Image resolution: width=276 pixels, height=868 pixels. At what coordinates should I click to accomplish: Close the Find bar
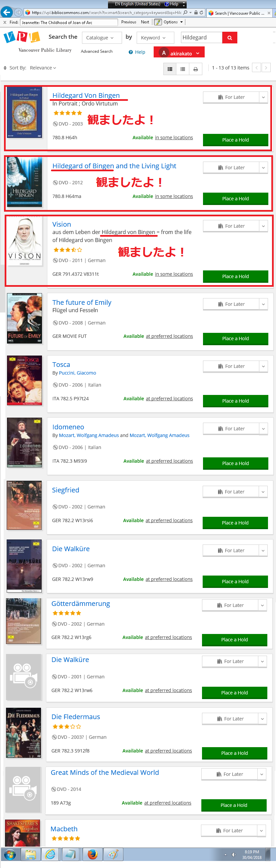[5, 22]
